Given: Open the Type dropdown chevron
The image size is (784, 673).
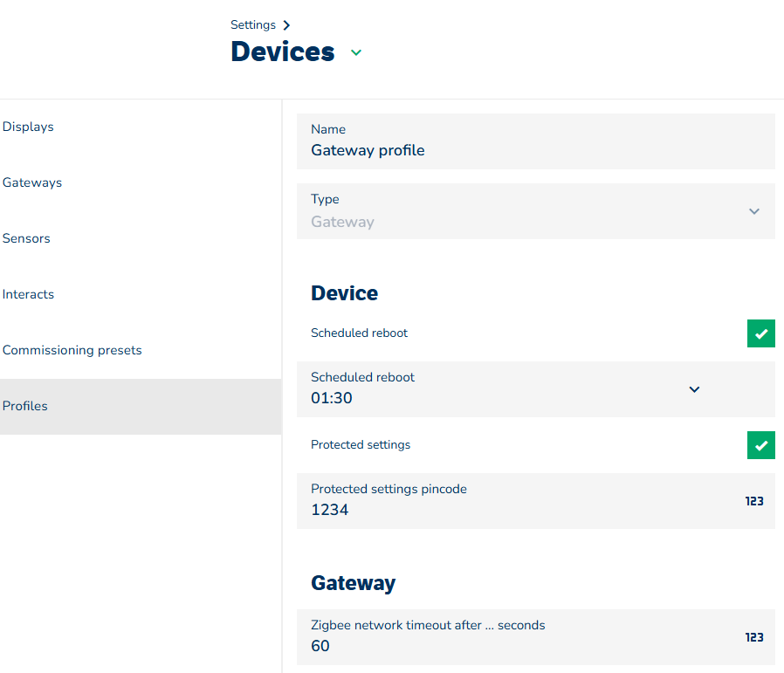Looking at the screenshot, I should 754,211.
